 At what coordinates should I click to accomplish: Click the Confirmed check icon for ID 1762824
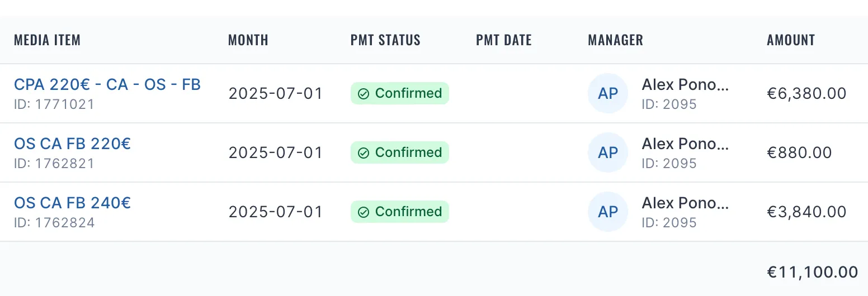click(x=364, y=212)
